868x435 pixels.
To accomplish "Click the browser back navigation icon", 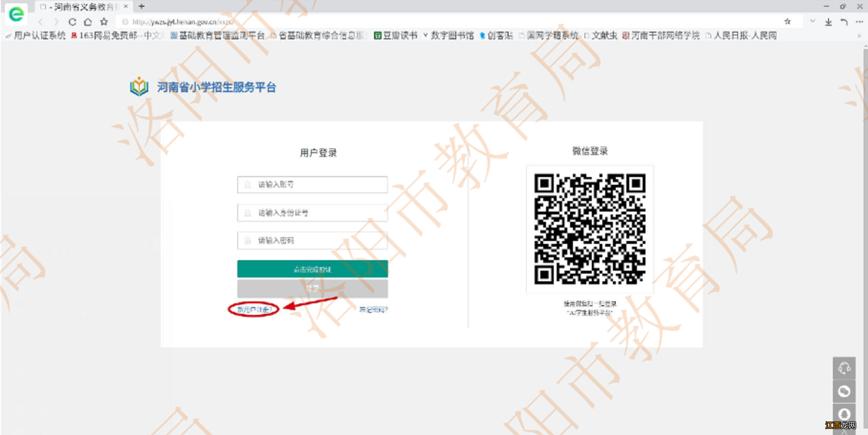I will 42,21.
